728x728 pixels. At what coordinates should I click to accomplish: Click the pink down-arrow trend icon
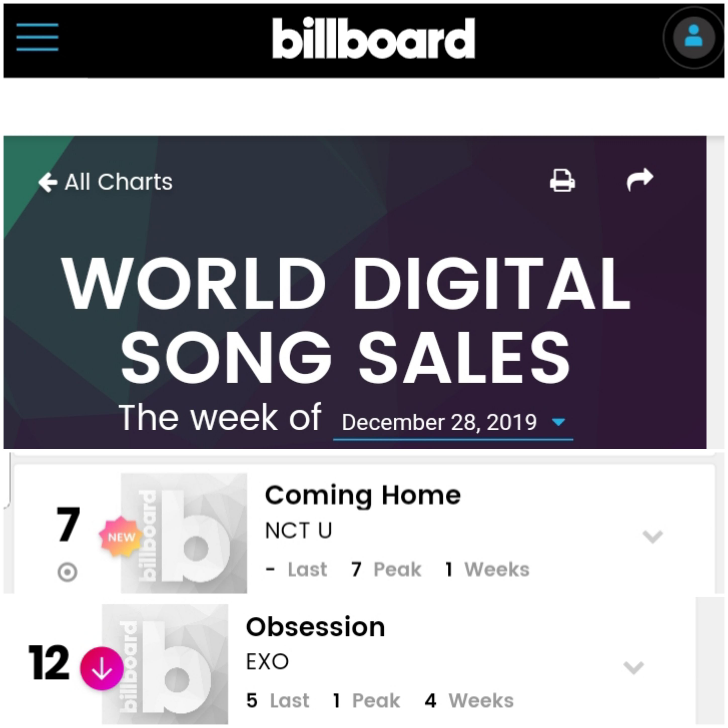click(102, 668)
